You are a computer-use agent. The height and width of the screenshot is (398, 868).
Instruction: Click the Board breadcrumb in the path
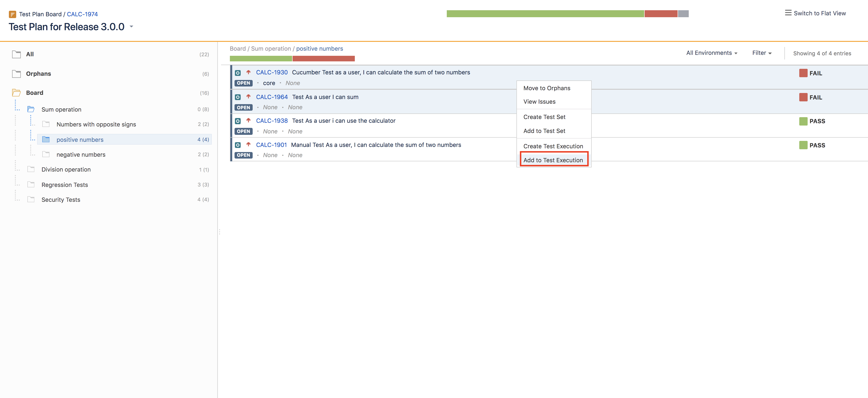pyautogui.click(x=238, y=49)
